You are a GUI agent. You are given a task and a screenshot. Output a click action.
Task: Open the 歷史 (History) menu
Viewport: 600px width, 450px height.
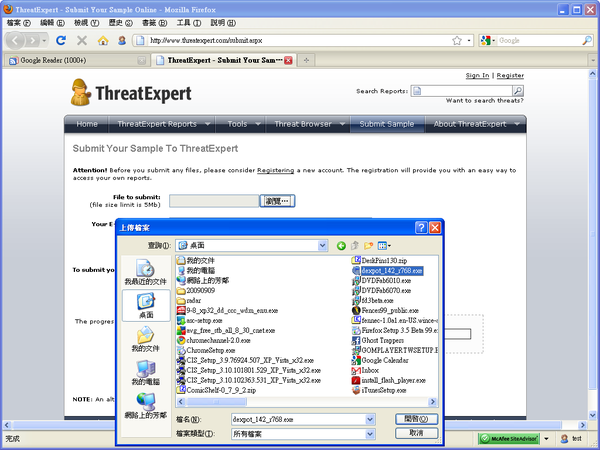(121, 23)
